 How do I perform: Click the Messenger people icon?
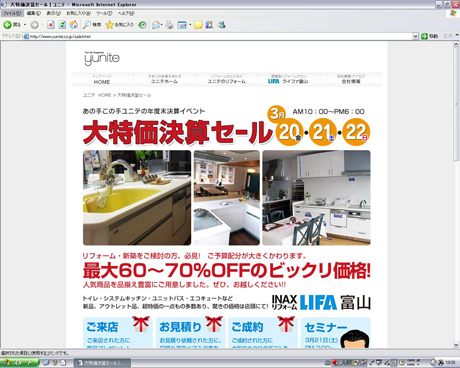221,25
